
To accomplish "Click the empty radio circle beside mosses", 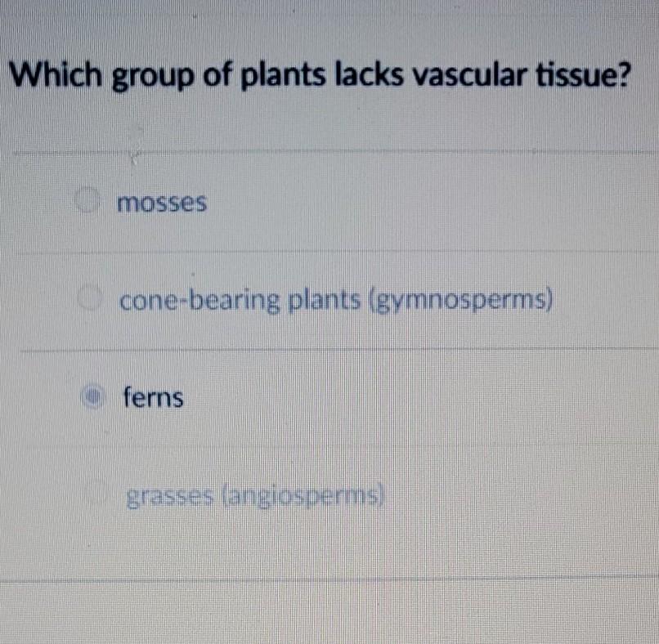I will 88,200.
